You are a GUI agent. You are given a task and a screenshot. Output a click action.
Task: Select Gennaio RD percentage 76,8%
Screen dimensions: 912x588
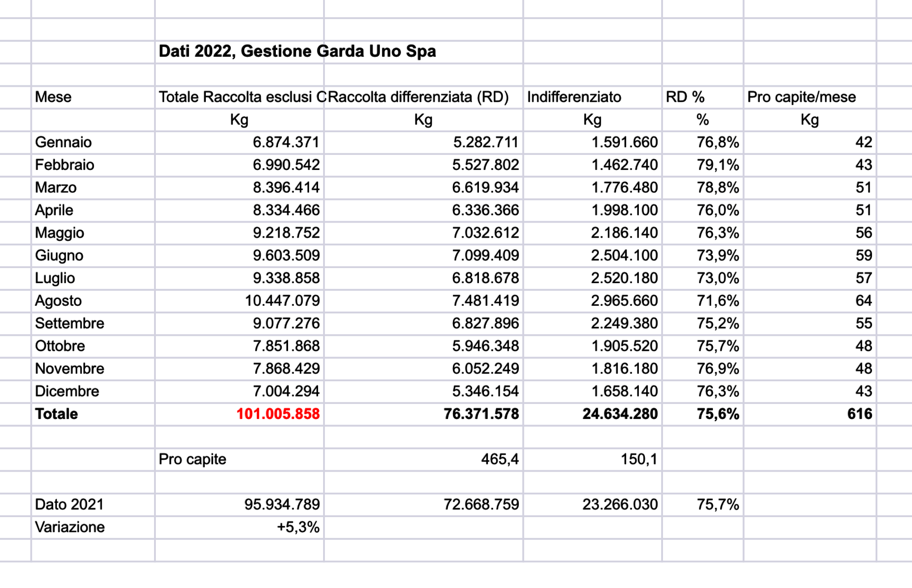[718, 142]
